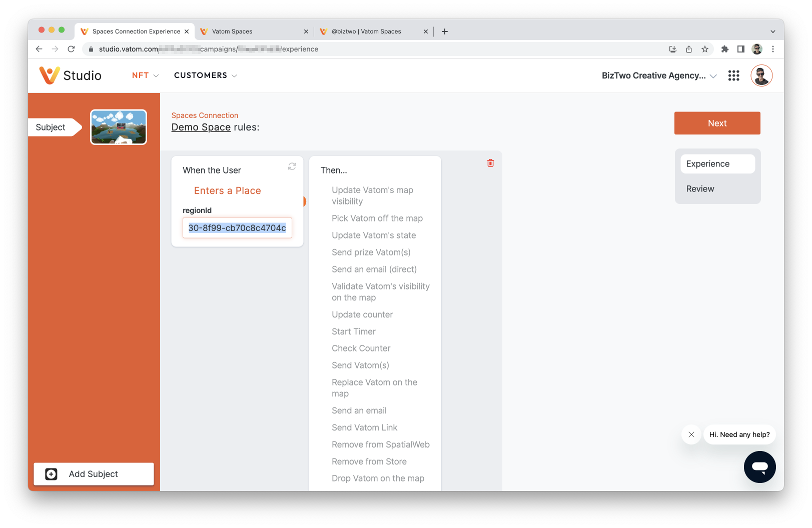Expand the NFT dropdown menu
The image size is (812, 528).
145,75
